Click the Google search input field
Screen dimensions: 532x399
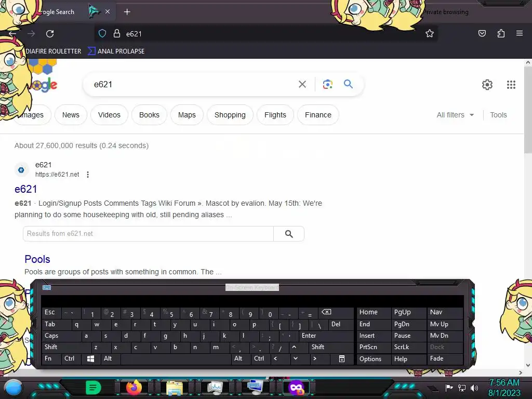(x=193, y=84)
